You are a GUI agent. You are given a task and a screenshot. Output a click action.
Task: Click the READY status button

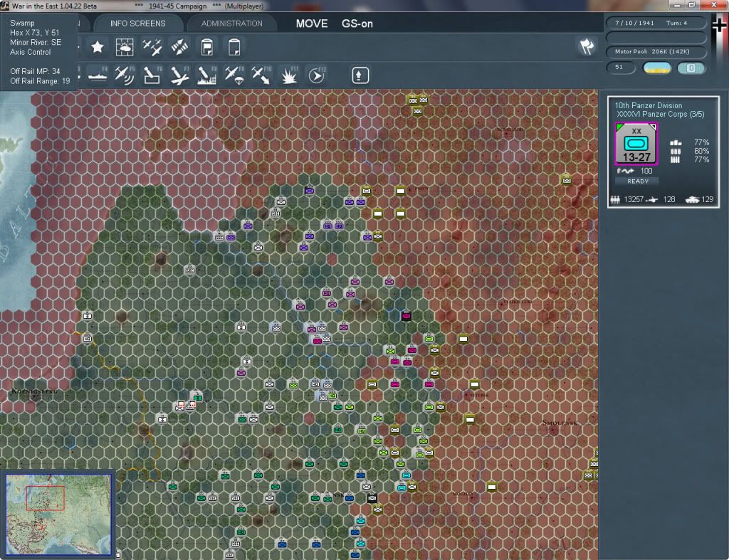point(637,181)
